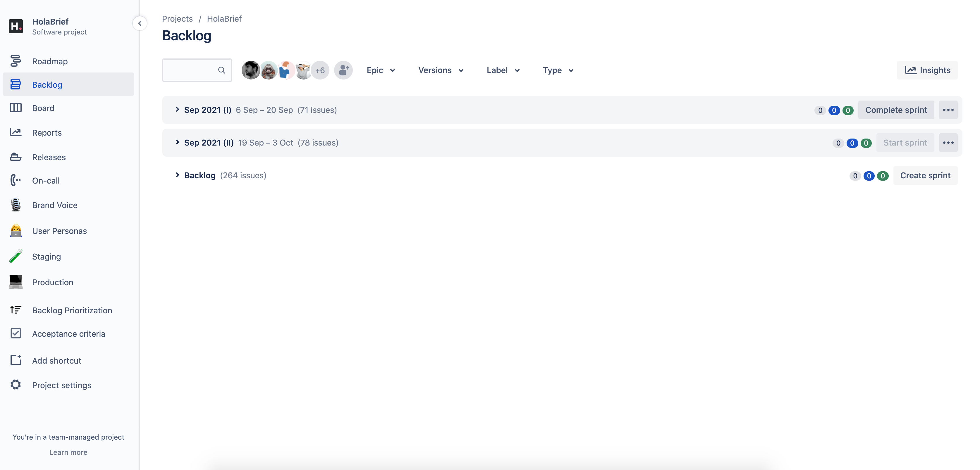Image resolution: width=980 pixels, height=470 pixels.
Task: Open more actions for Sep 2021 (I)
Action: [x=948, y=110]
